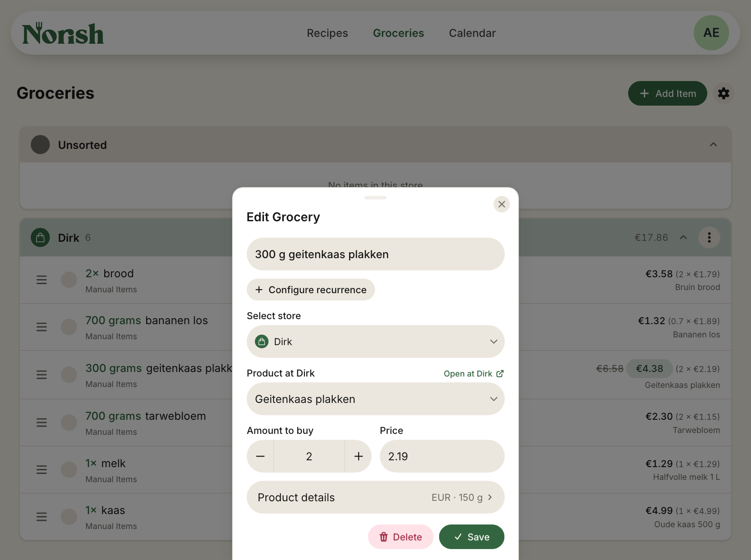Grab the drag handle for kaas row

pyautogui.click(x=41, y=517)
